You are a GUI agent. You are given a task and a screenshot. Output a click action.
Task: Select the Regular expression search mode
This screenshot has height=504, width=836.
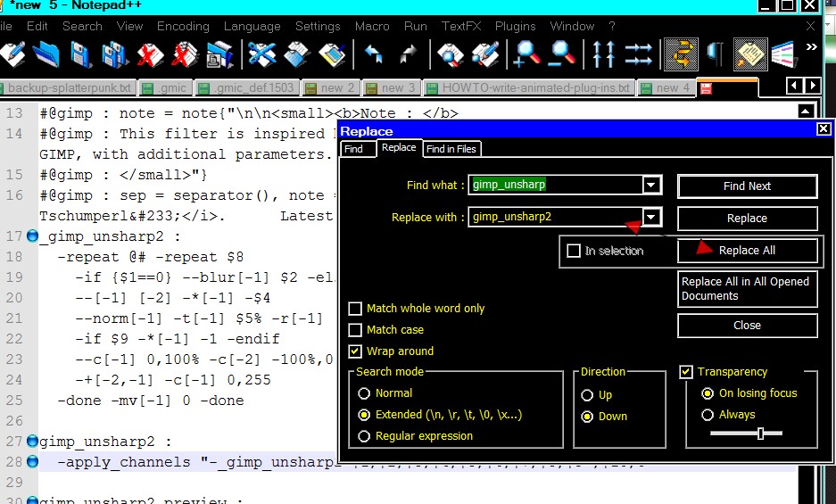364,435
